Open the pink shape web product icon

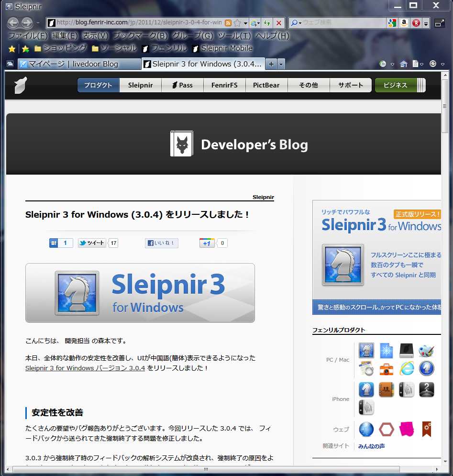[407, 429]
